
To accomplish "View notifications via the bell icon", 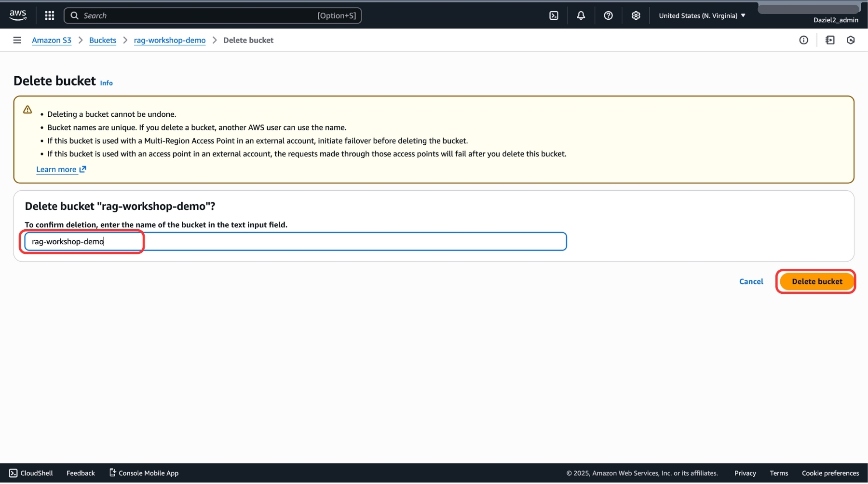I will point(580,15).
